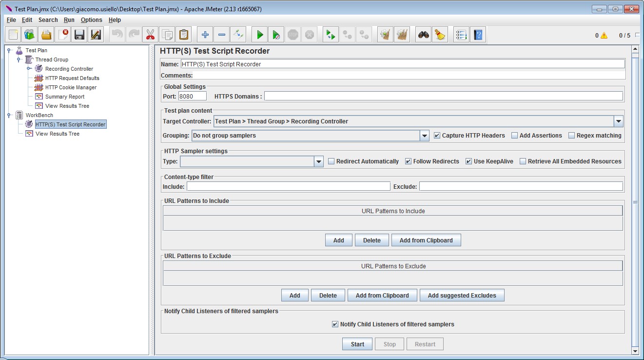Click the HTTPS Domains field
The width and height of the screenshot is (644, 360).
[444, 97]
